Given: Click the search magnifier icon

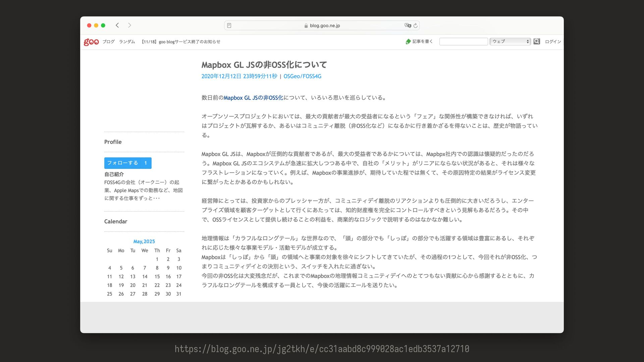Looking at the screenshot, I should [x=537, y=41].
